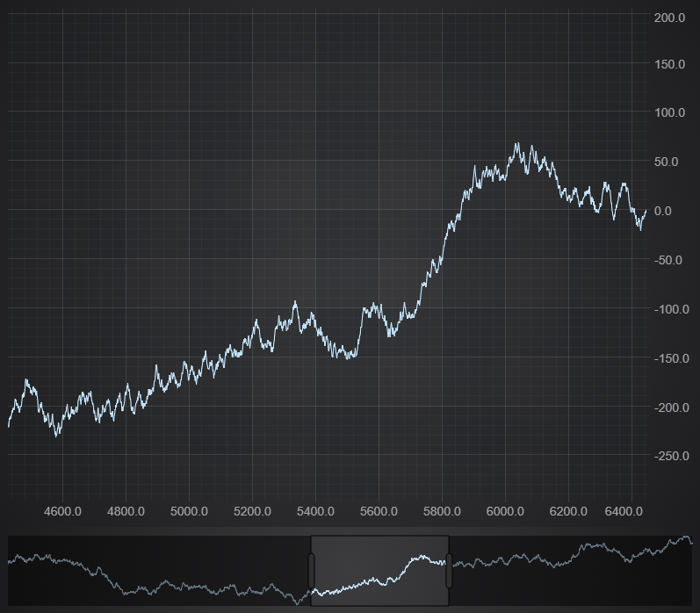Click the rightmost end of the main chart line
Viewport: 700px width, 613px height.
(646, 211)
